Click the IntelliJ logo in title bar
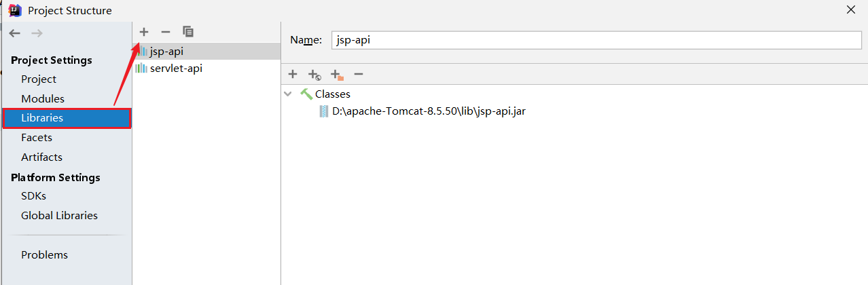The width and height of the screenshot is (868, 285). (15, 9)
